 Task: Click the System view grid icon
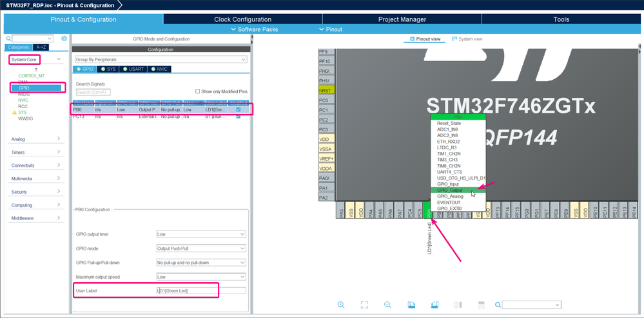[454, 39]
